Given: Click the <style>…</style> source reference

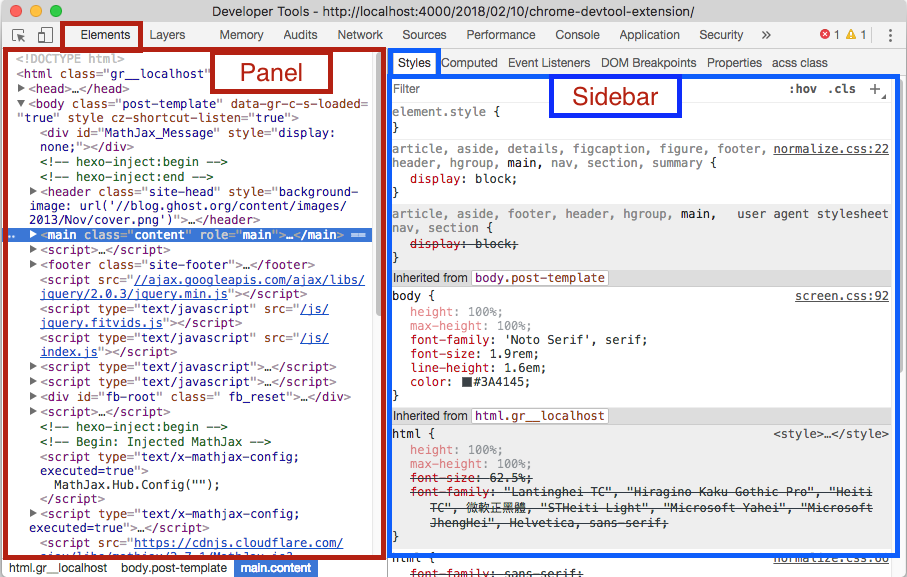Looking at the screenshot, I should pyautogui.click(x=831, y=434).
